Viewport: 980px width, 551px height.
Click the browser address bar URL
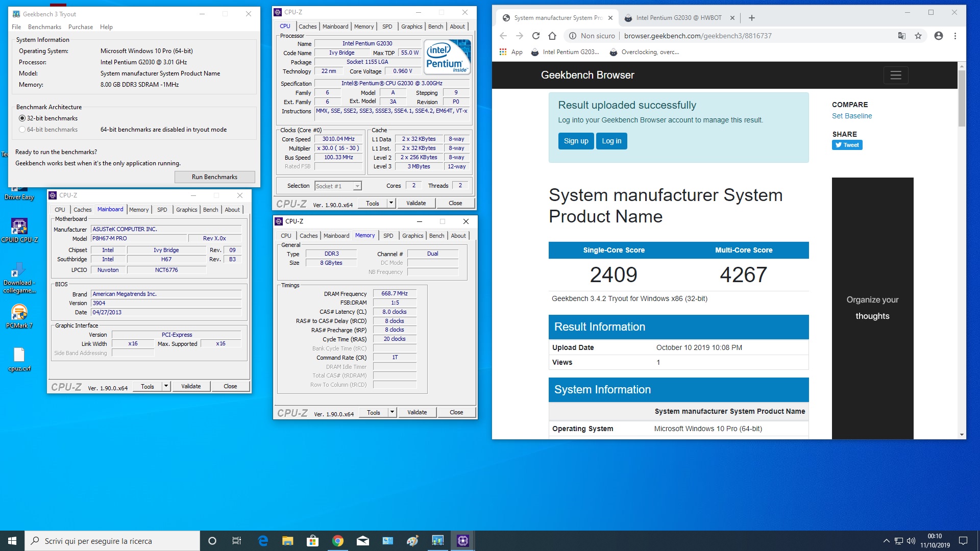tap(698, 36)
